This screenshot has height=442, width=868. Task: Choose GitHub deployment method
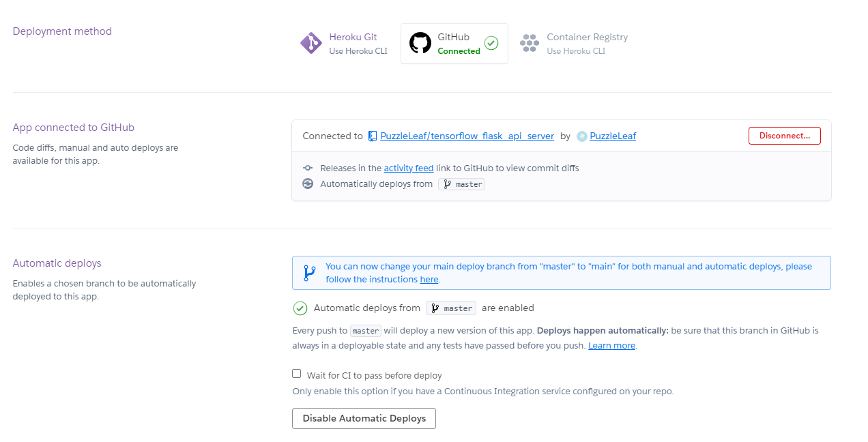pos(454,44)
